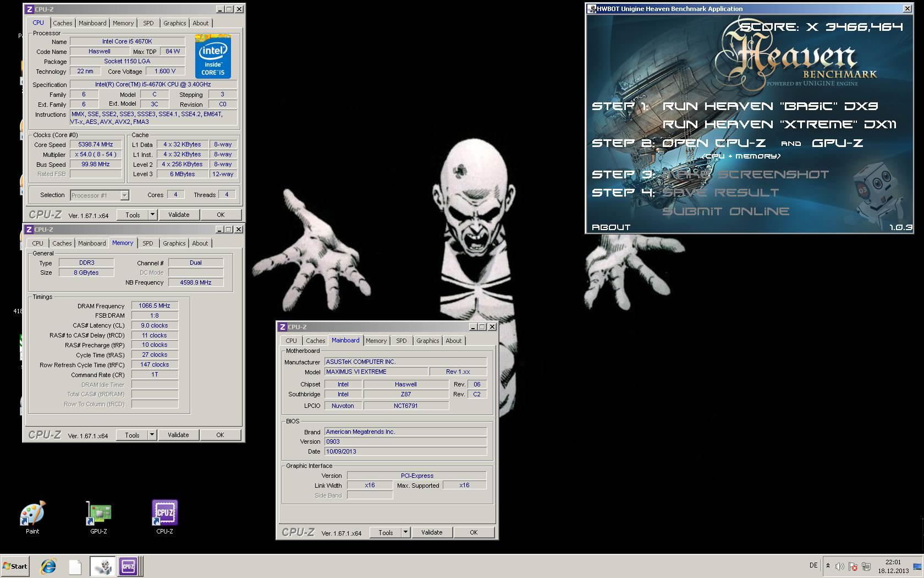Viewport: 924px width, 578px height.
Task: Open SPD tab in Mainboard CPU-Z window
Action: tap(402, 341)
